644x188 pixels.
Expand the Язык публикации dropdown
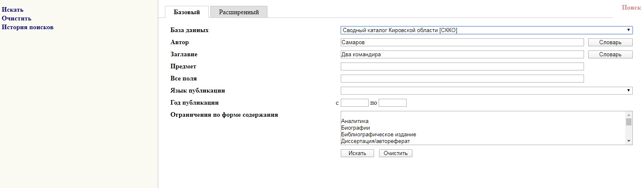pos(487,90)
